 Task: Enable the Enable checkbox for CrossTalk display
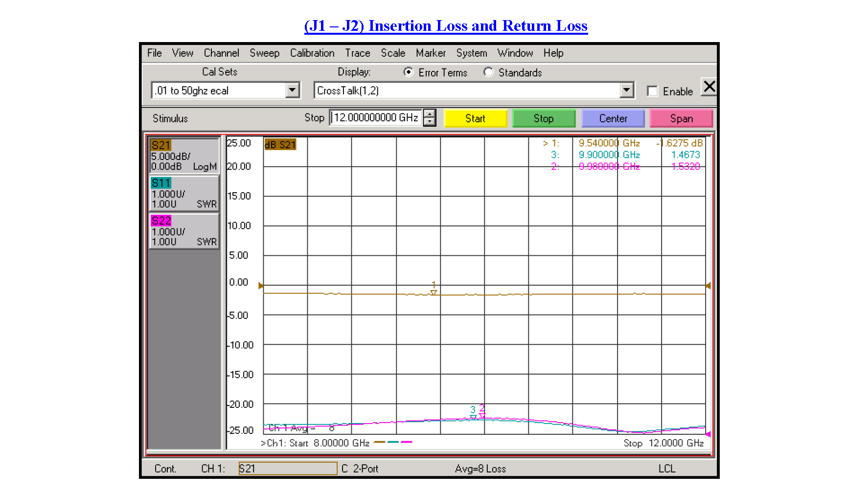click(x=653, y=91)
